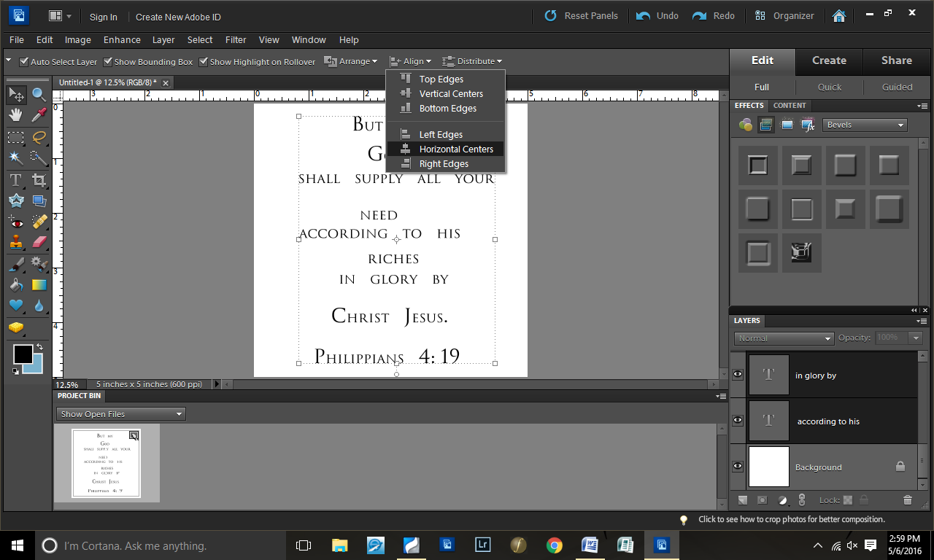Open the layer blend mode dropdown
The image size is (934, 560).
click(x=784, y=338)
